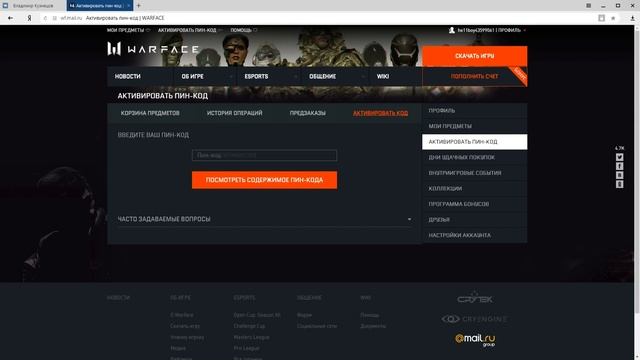640x360 pixels.
Task: Click the address bar showing wf.mail.ru
Action: point(318,18)
